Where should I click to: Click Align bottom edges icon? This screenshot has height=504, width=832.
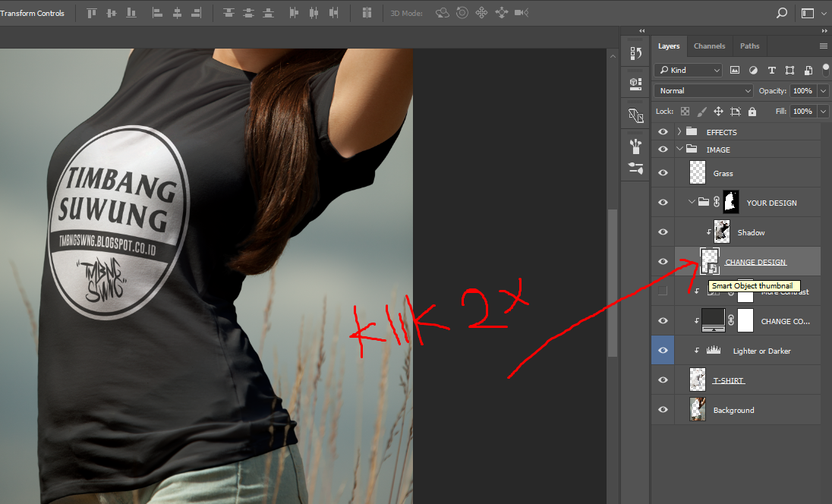pyautogui.click(x=131, y=13)
